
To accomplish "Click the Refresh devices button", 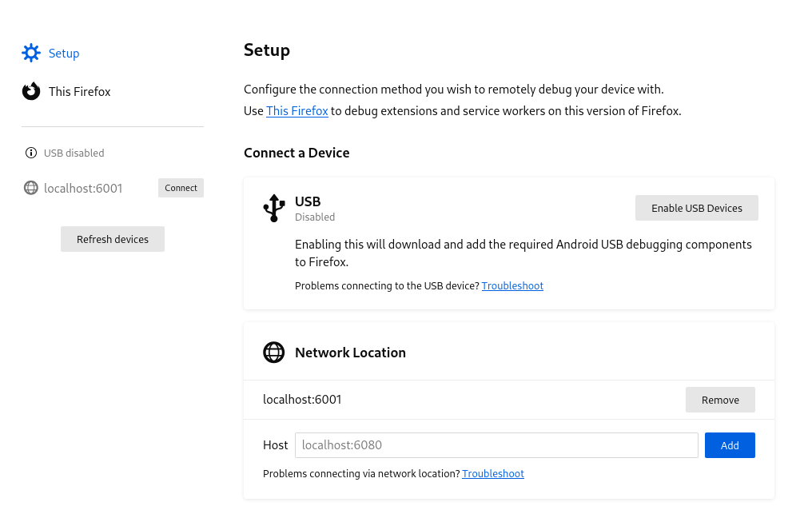I will pyautogui.click(x=113, y=239).
